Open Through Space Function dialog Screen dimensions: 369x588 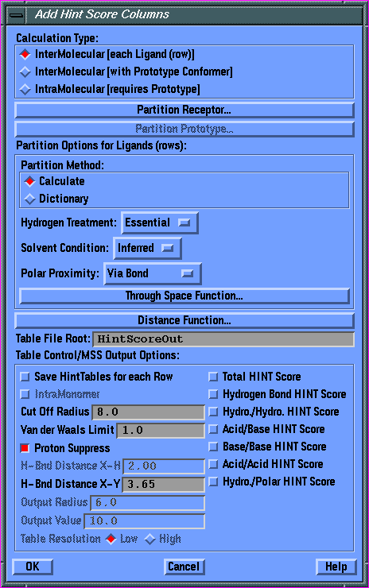184,296
